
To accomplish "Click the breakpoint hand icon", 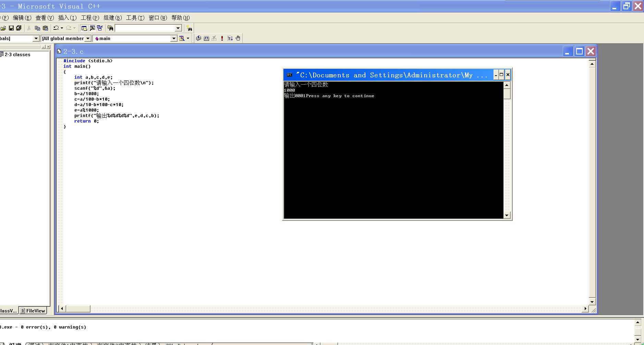I will pyautogui.click(x=238, y=38).
